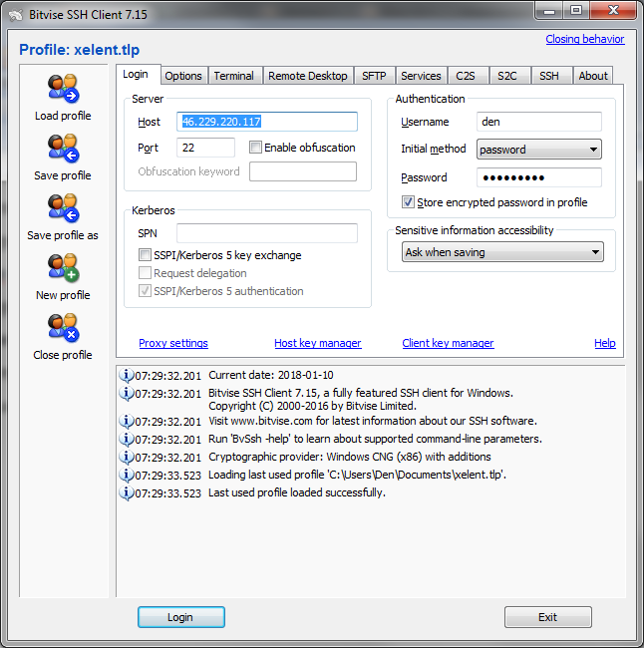Screen dimensions: 644x648
Task: Minimize the Bitvise window
Action: click(549, 11)
